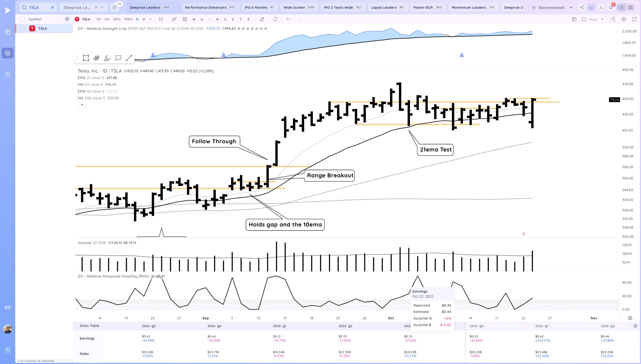Image resolution: width=641 pixels, height=364 pixels.
Task: Enter fullscreen chart mode
Action: click(x=634, y=19)
